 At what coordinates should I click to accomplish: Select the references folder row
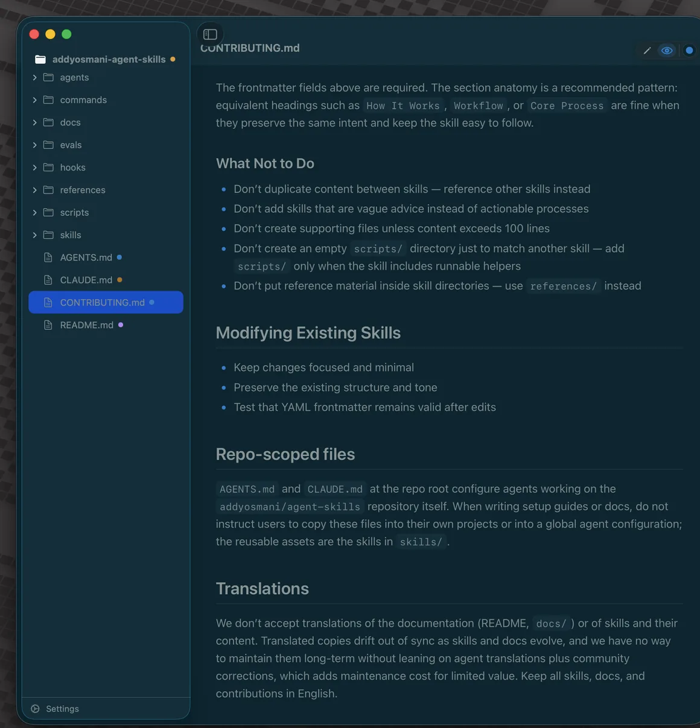pyautogui.click(x=106, y=190)
